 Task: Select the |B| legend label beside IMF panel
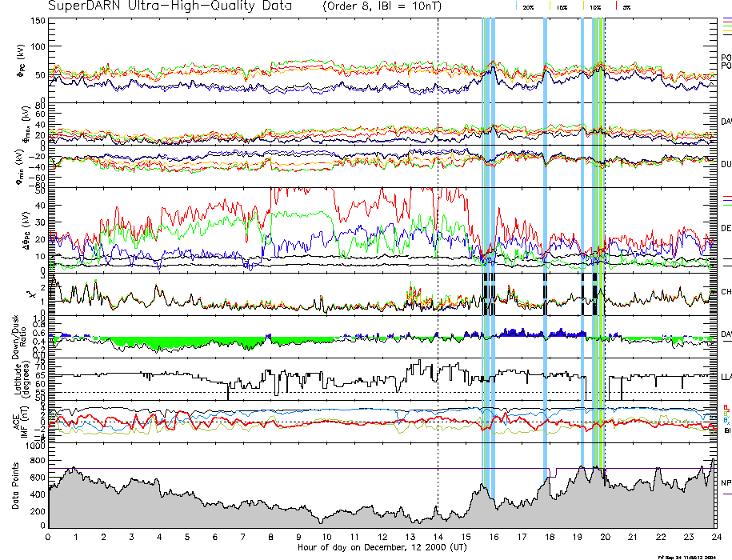click(726, 431)
